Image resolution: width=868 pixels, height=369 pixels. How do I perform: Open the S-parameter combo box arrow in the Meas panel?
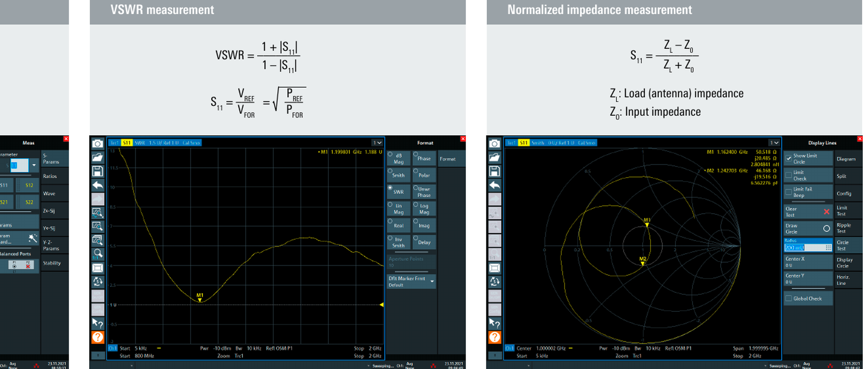pos(34,165)
